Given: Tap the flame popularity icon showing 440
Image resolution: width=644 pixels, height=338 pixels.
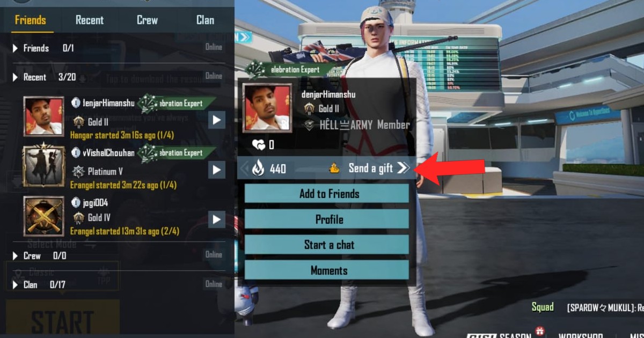Looking at the screenshot, I should (x=259, y=168).
